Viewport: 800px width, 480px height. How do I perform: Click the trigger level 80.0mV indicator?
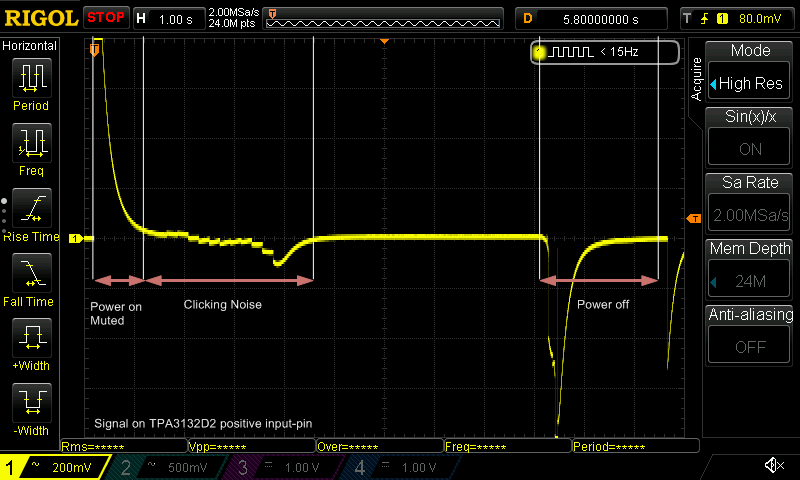(737, 18)
